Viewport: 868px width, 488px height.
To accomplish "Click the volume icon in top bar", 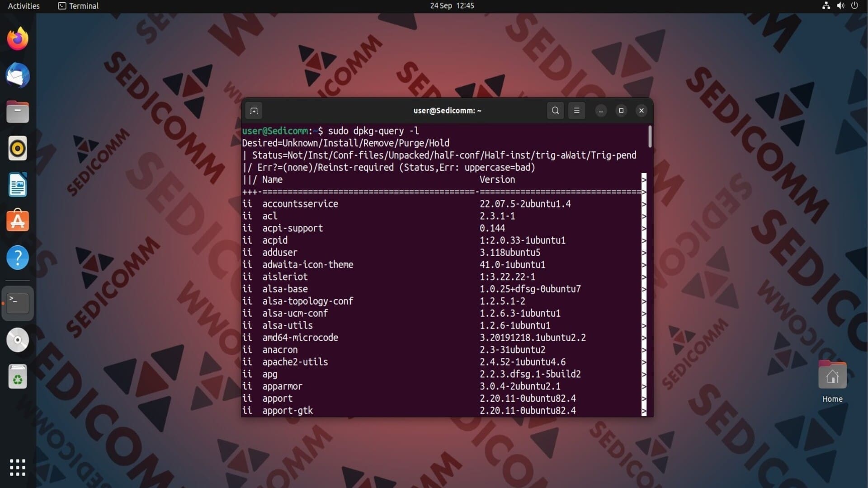I will point(840,6).
